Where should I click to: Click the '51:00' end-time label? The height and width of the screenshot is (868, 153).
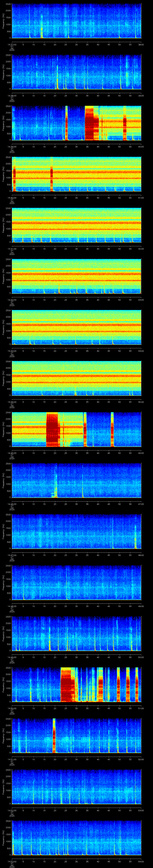tap(141, 708)
